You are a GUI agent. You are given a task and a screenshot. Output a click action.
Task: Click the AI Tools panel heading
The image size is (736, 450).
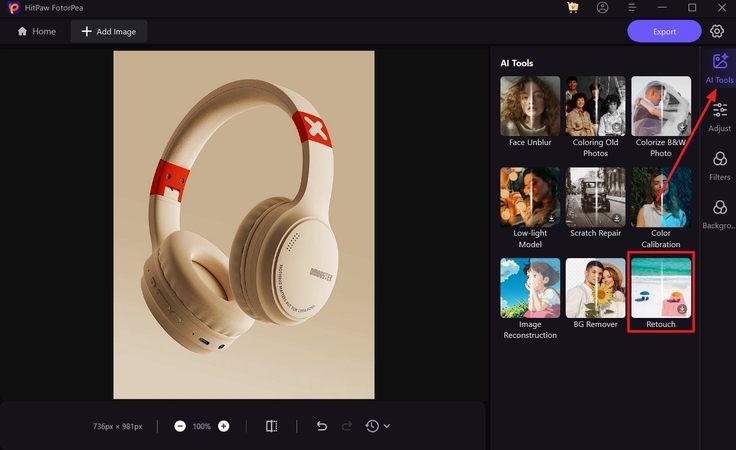tap(516, 63)
